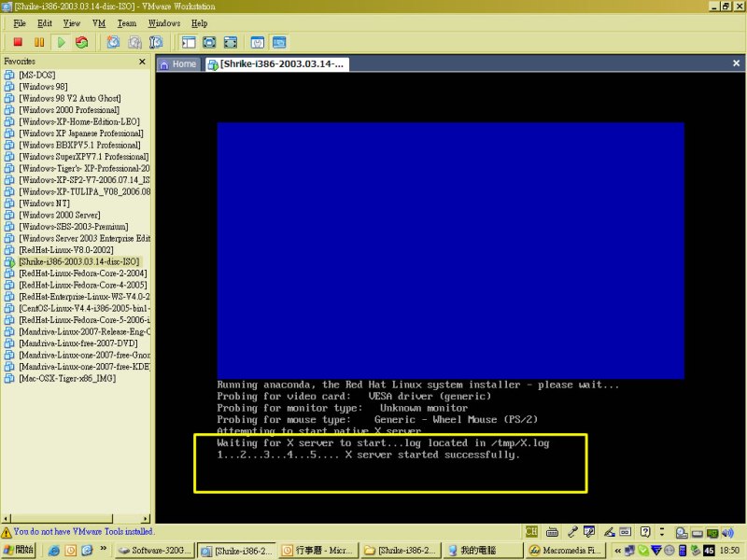747x560 pixels.
Task: Click the volume speaker tray icon
Action: (x=728, y=532)
